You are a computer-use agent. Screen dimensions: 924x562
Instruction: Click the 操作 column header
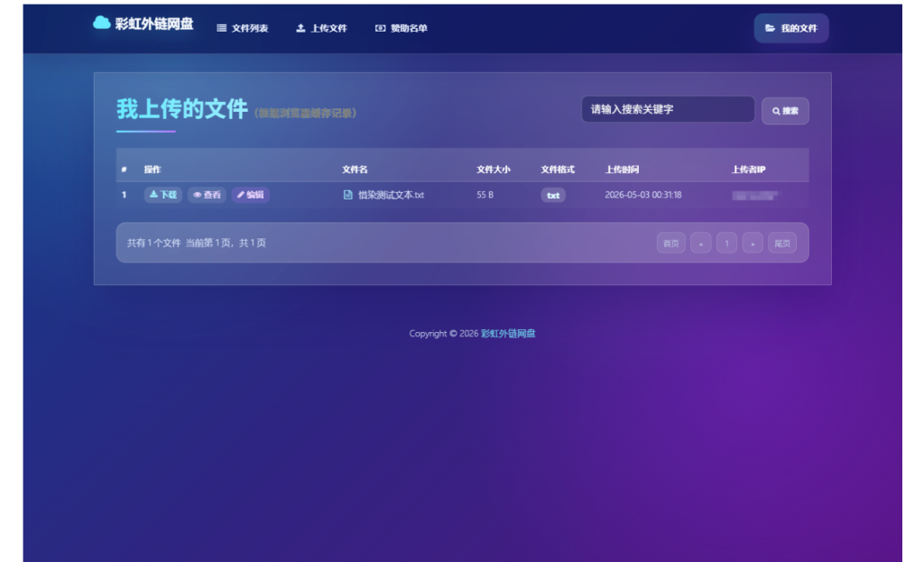click(x=152, y=170)
